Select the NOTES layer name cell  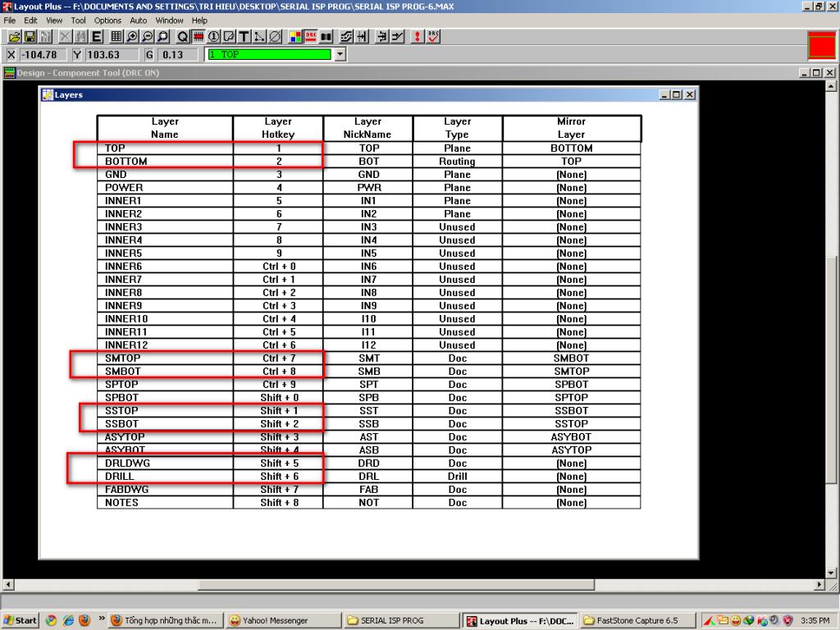165,503
